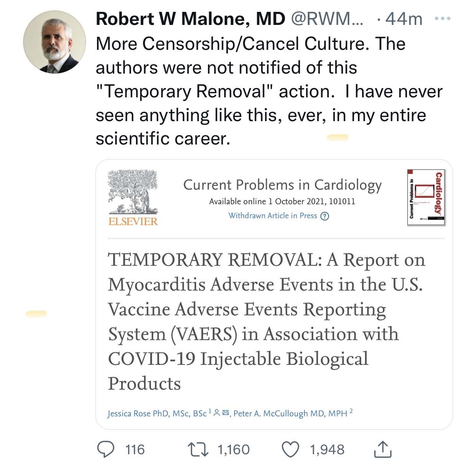View the 1,160 retweets count
This screenshot has width=476, height=473.
tap(233, 450)
